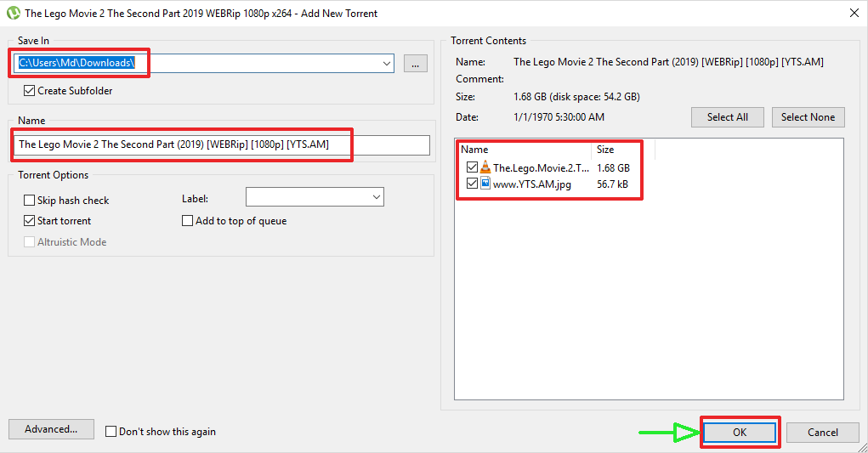Click the disabled Altruistic Mode checkbox

(30, 241)
